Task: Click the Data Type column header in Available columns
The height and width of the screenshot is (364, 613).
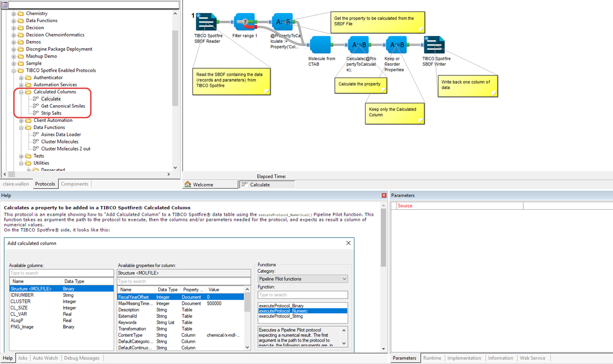Action: [x=73, y=281]
